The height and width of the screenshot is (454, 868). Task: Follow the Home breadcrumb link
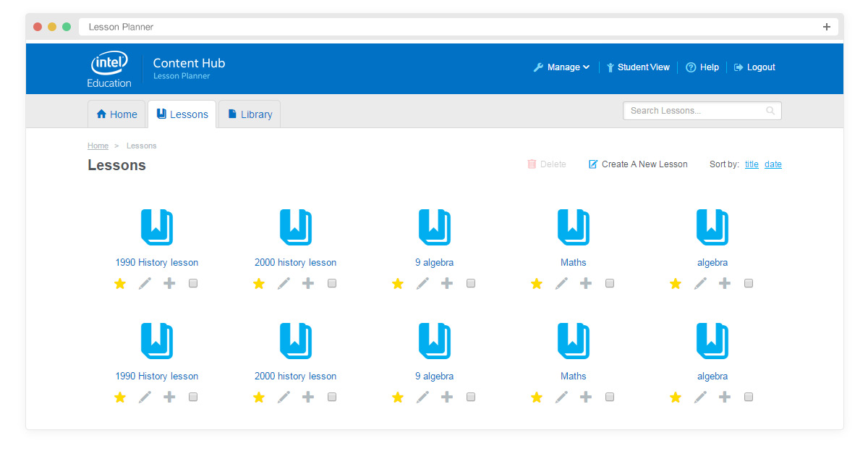[x=98, y=146]
